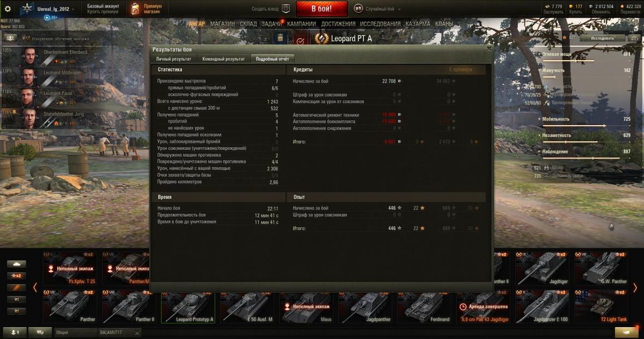644x339 pixels.
Task: Select the E 50 Ausf. M tank thumbnail
Action: 247,307
